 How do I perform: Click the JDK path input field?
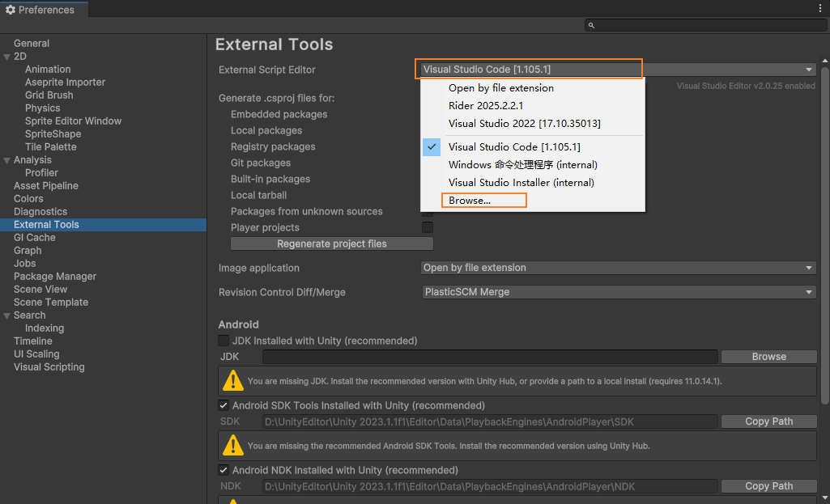[x=490, y=357]
